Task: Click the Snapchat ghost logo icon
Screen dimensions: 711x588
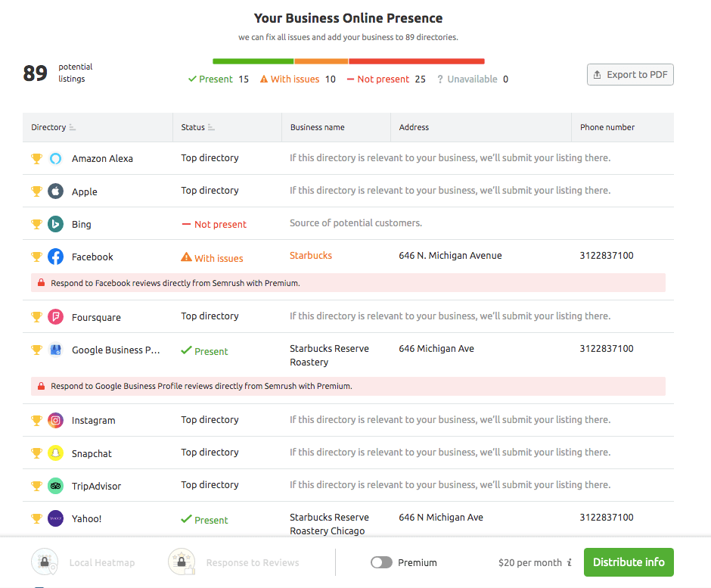Action: 55,453
